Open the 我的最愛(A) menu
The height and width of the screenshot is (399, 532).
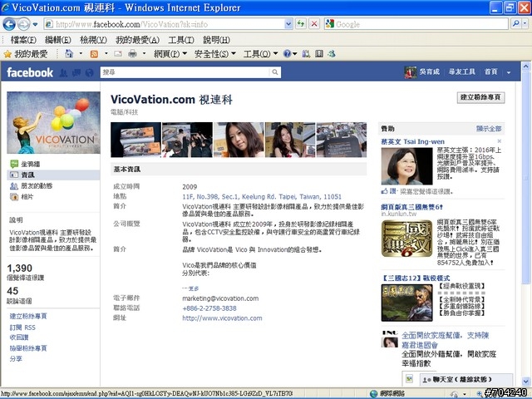point(137,40)
